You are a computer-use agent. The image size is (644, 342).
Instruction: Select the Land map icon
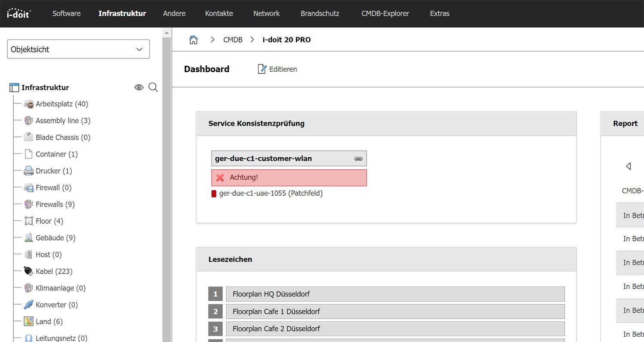coord(29,322)
